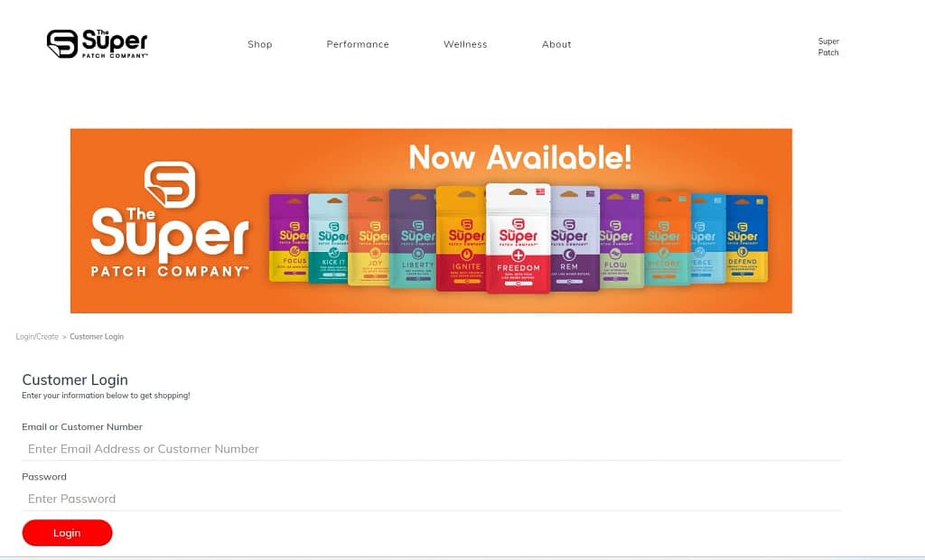Select the white Freedom patch package
Screen dimensions: 925x560
tap(518, 238)
